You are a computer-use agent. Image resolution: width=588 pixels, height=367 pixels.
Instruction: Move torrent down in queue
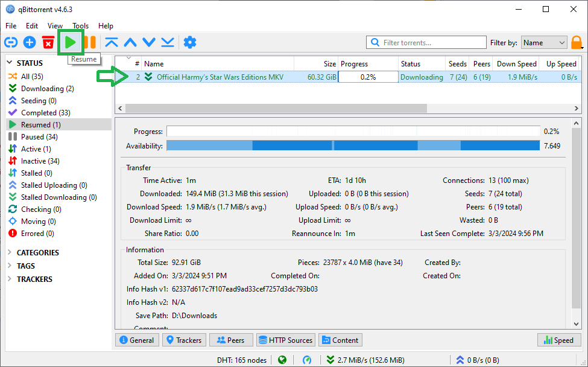(149, 42)
